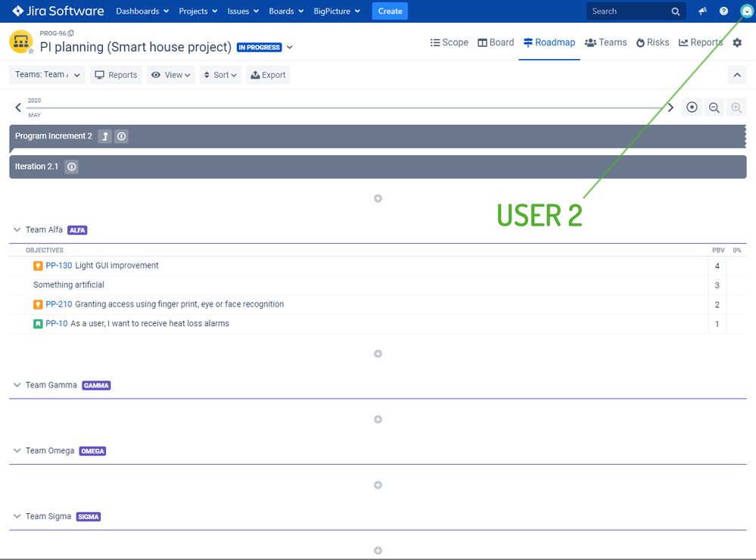Switch to the Teams tab
756x560 pixels.
tap(605, 42)
